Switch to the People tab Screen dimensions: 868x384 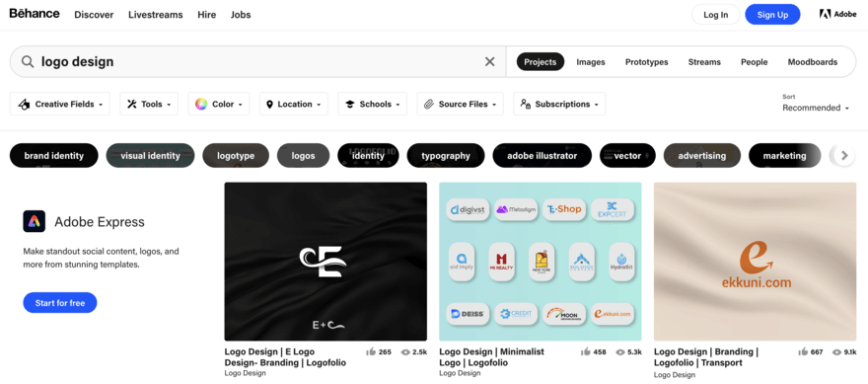pos(754,62)
